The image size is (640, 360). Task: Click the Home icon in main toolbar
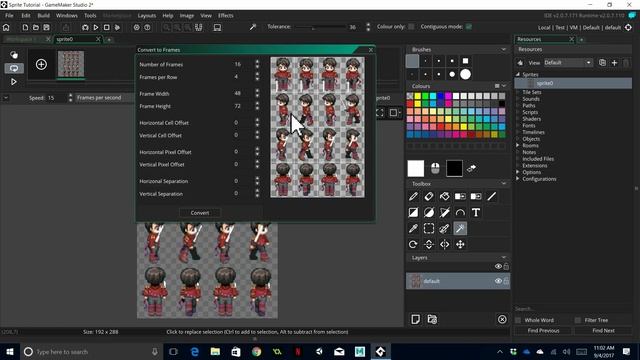coord(6,27)
